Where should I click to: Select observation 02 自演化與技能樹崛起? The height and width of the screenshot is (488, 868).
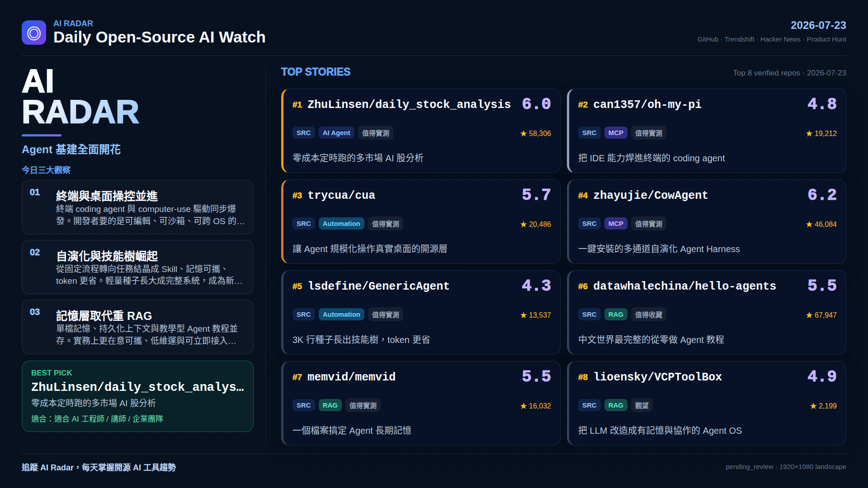pos(137,267)
